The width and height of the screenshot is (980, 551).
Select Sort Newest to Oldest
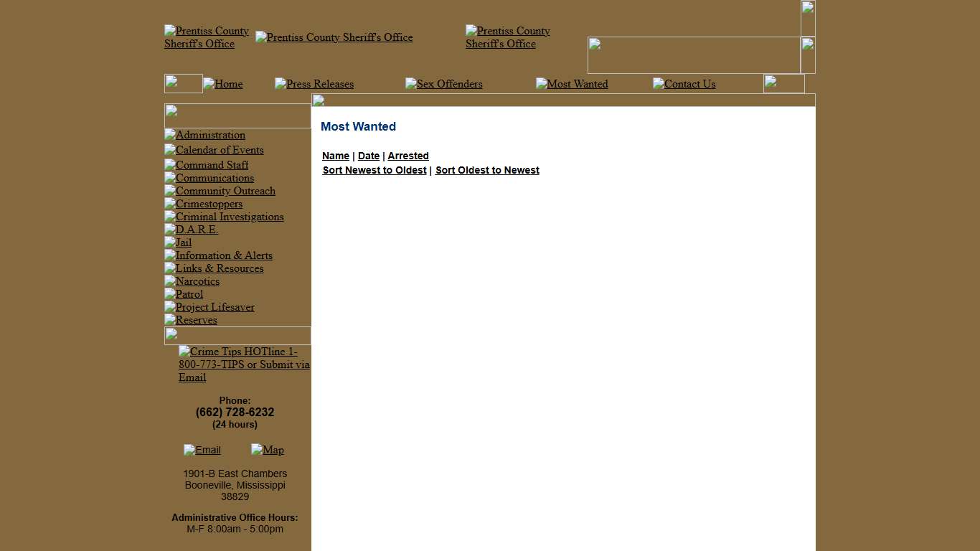pos(374,170)
